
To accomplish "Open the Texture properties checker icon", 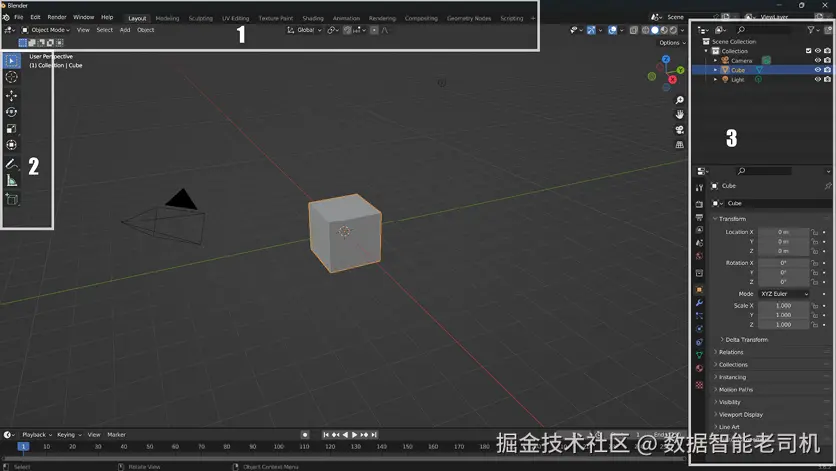I will (x=700, y=385).
